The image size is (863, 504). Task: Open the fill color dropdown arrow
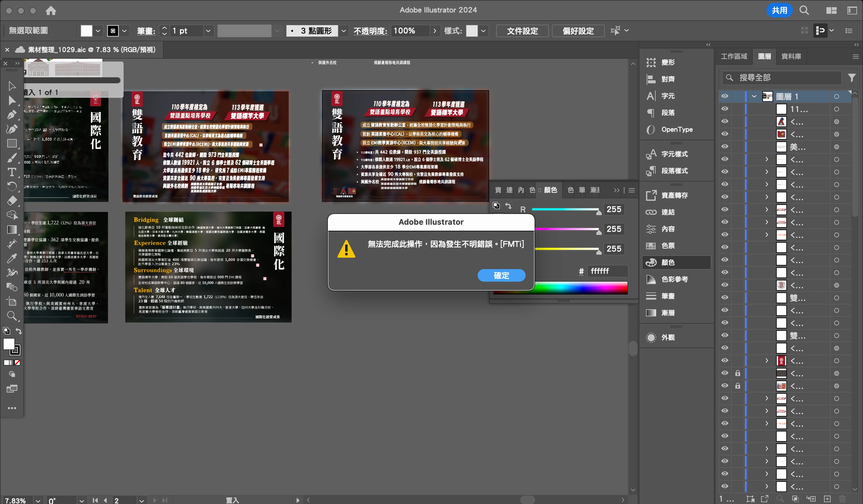coord(98,31)
